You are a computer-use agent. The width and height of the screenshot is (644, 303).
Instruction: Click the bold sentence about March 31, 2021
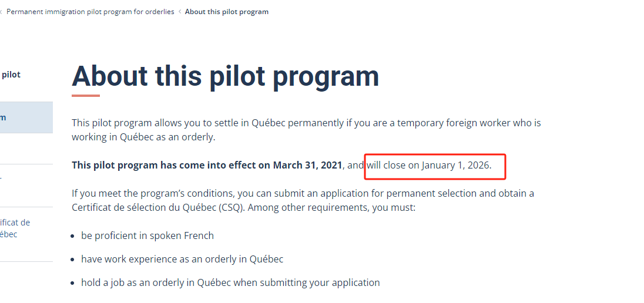(x=207, y=165)
